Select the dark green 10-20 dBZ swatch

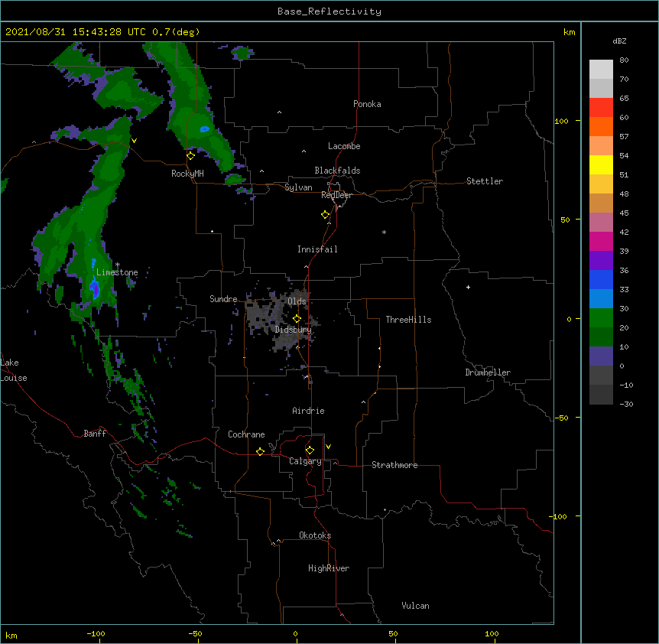click(601, 337)
